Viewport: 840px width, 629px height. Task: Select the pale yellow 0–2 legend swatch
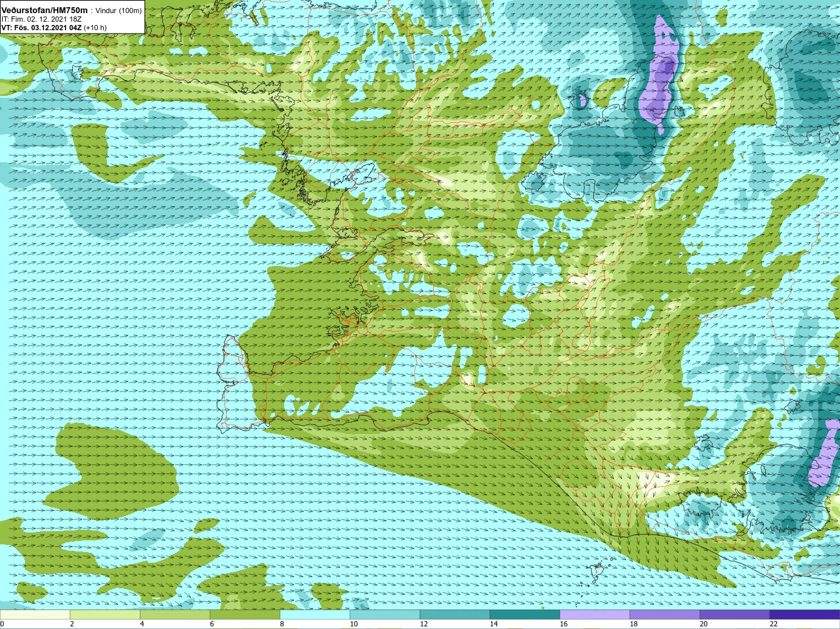(x=35, y=615)
